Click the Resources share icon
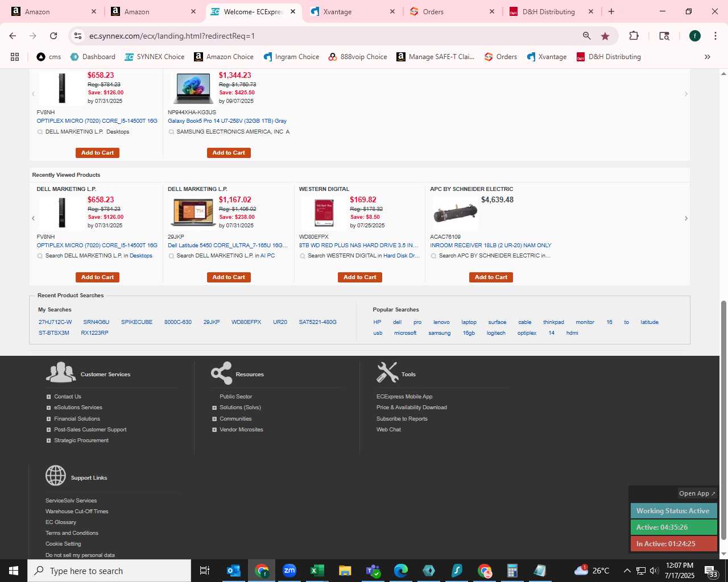The image size is (728, 582). click(x=221, y=373)
